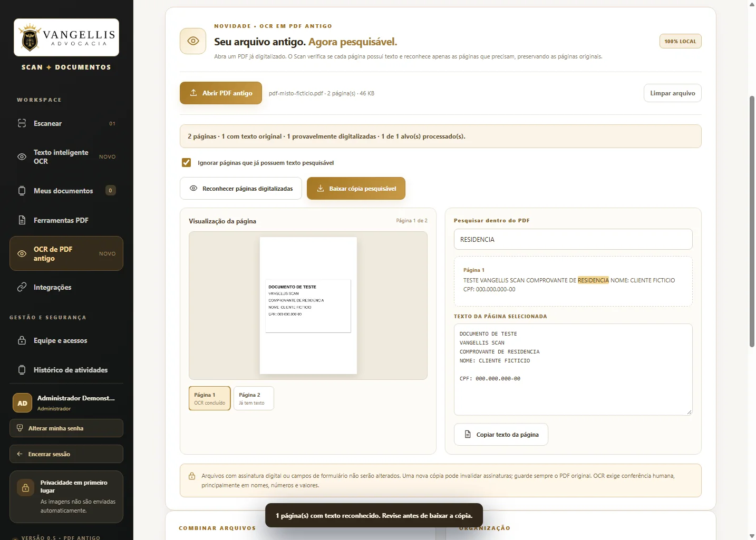Click the Encerrar sessão button
The width and height of the screenshot is (756, 540).
[x=66, y=454]
